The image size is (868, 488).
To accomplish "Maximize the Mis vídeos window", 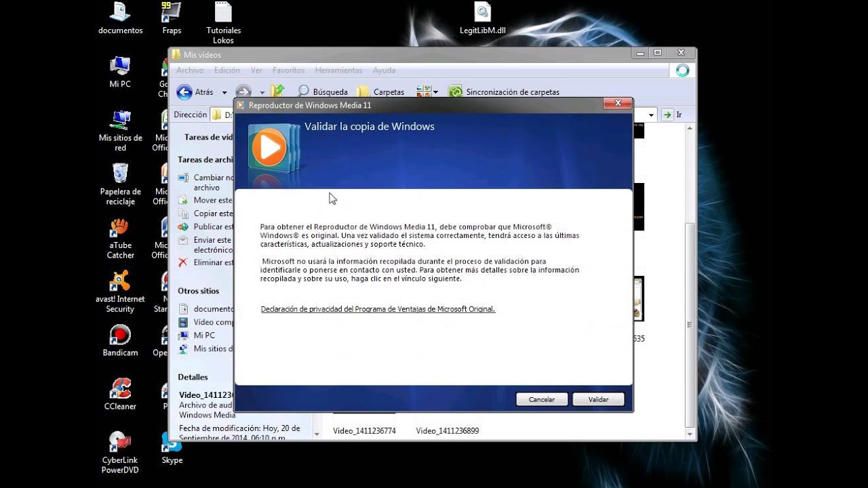I will coord(657,53).
